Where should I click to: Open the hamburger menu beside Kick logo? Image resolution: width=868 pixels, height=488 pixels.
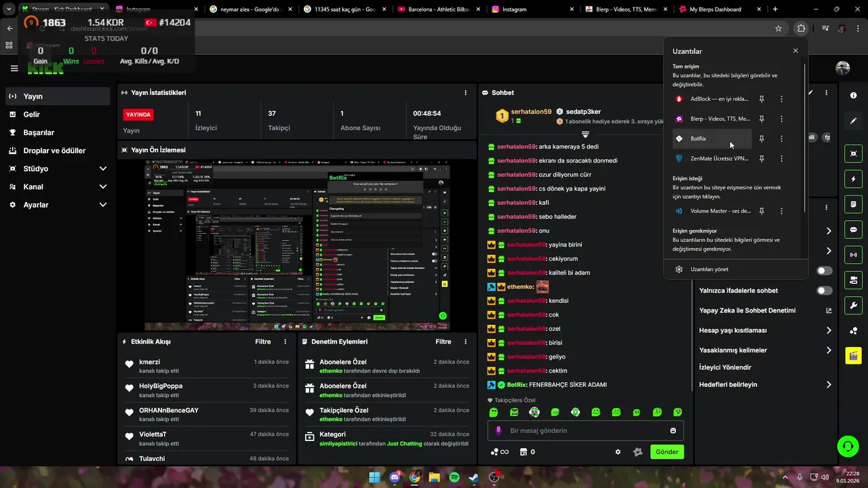coord(14,68)
